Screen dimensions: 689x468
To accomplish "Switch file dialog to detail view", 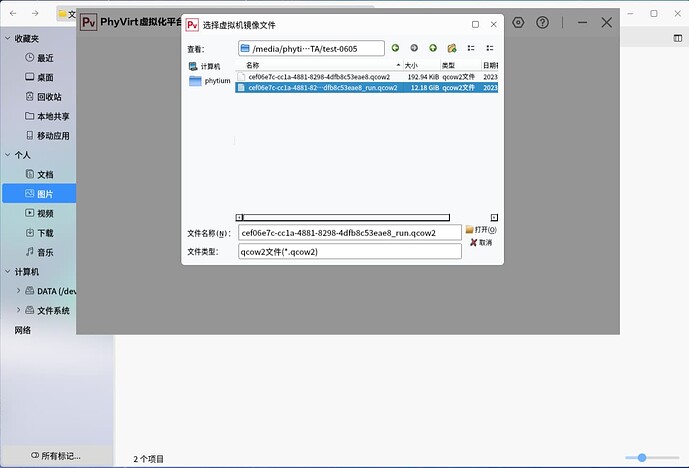I will click(490, 48).
